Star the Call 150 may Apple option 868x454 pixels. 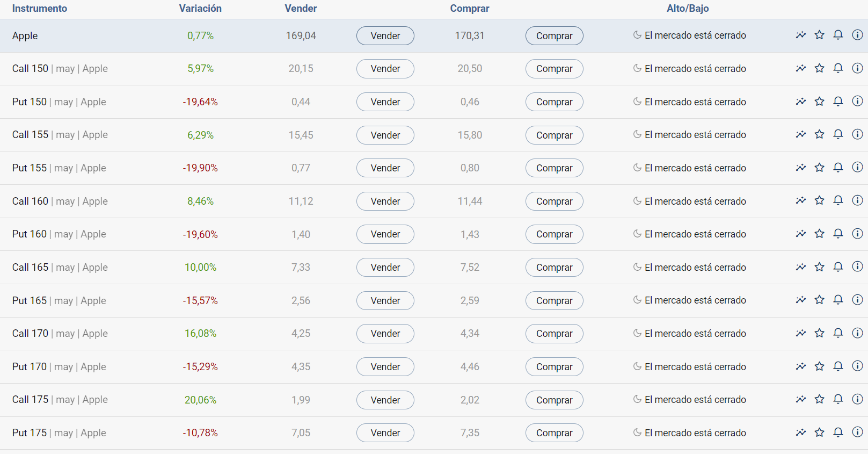click(x=819, y=69)
